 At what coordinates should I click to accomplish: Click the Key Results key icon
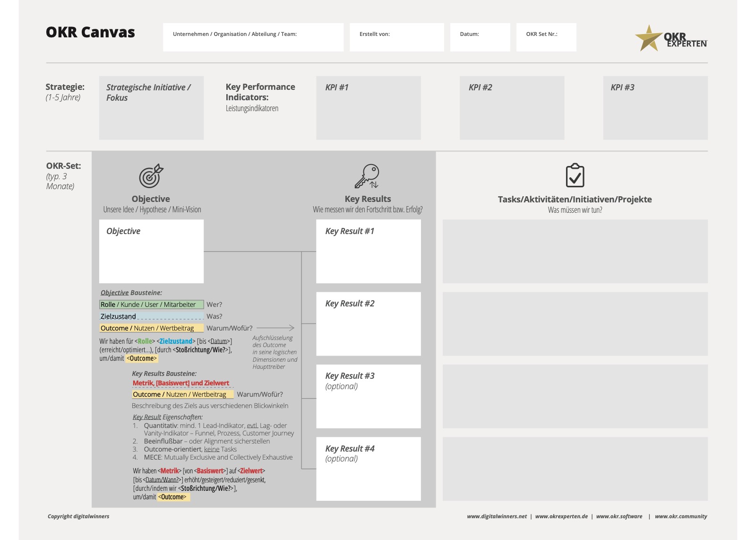(367, 176)
